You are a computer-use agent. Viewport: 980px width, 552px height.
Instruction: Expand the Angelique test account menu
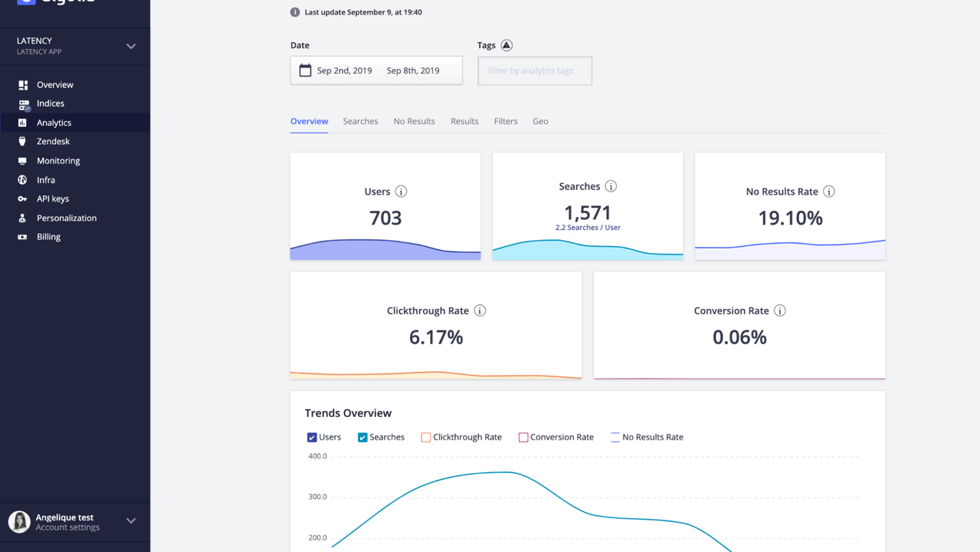131,521
